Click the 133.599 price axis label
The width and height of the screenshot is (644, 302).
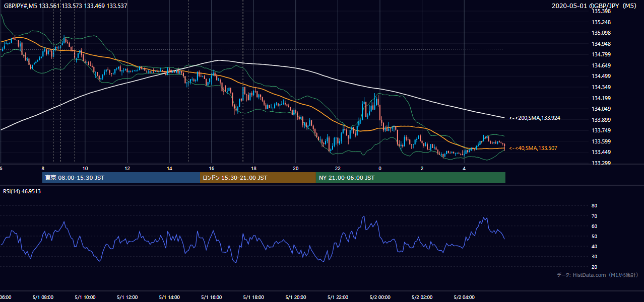[x=601, y=141]
